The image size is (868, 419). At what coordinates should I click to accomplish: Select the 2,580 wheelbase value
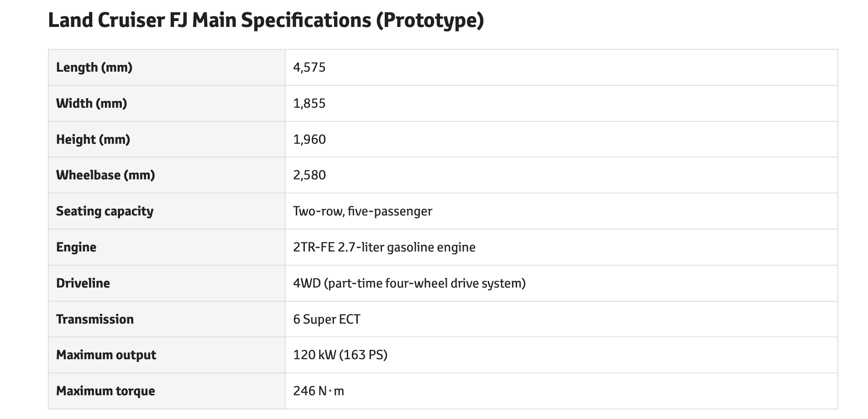[x=309, y=175]
